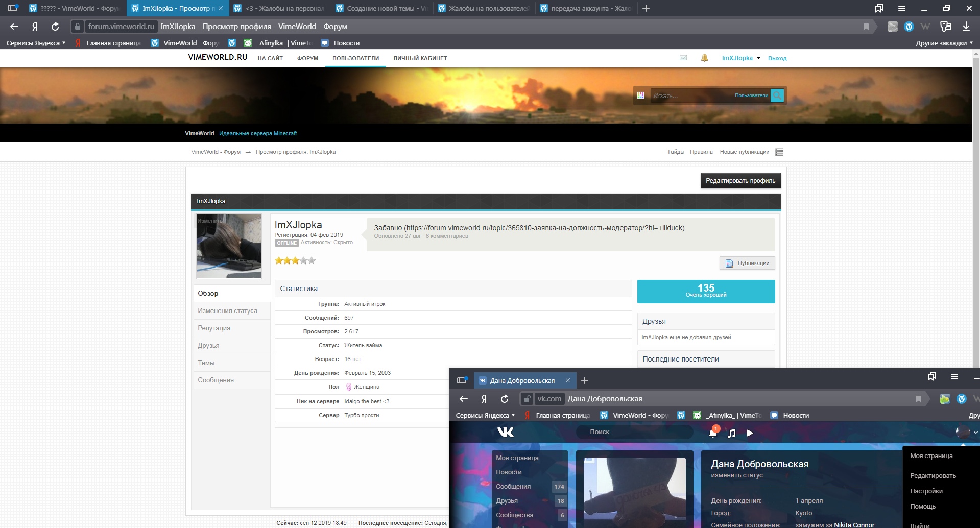
Task: Open Сообщения 174 in VK left menu
Action: pyautogui.click(x=529, y=487)
